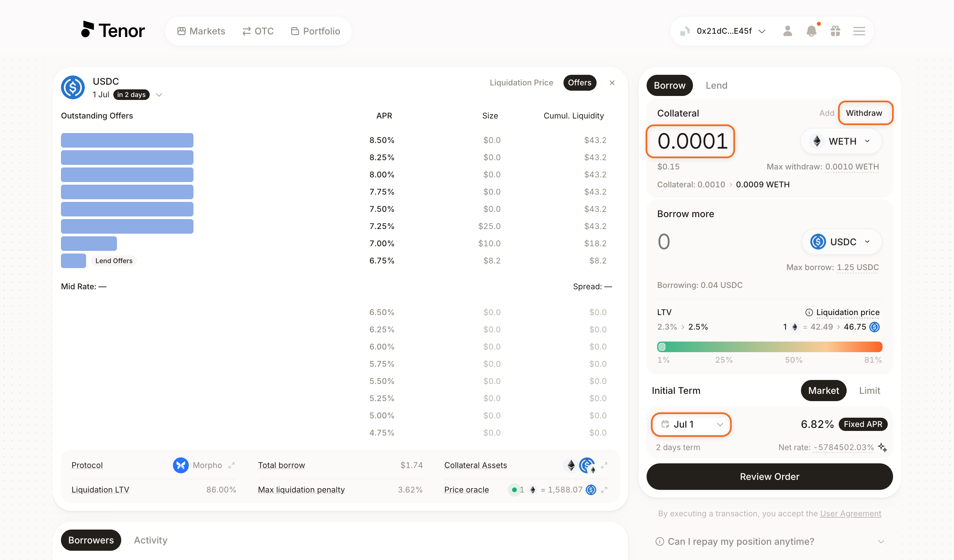Click the Total borrow label
The image size is (954, 560).
(x=281, y=465)
